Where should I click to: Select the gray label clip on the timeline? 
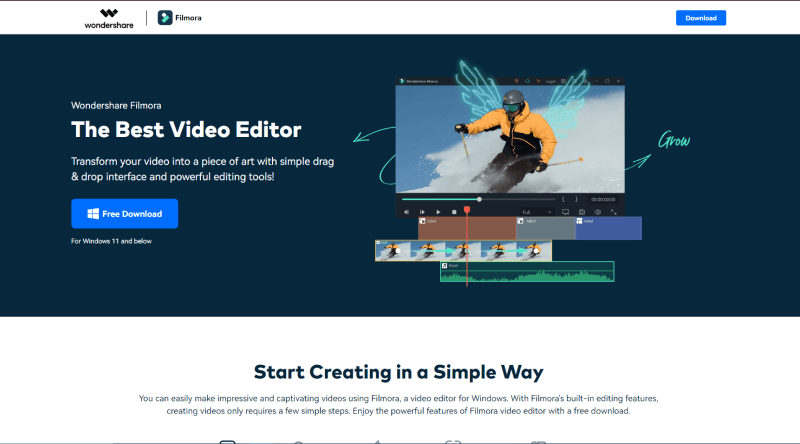pyautogui.click(x=546, y=228)
